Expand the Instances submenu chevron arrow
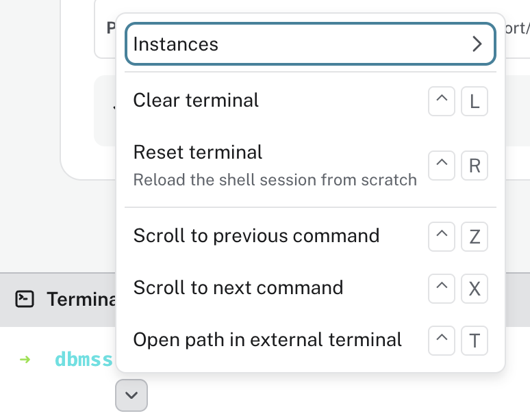Image resolution: width=530 pixels, height=420 pixels. click(x=477, y=44)
